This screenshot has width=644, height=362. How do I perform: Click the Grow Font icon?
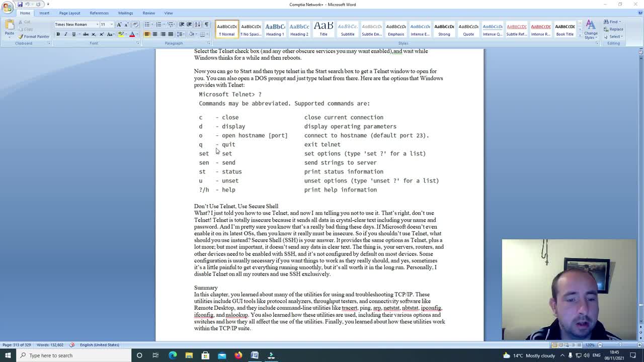(x=119, y=25)
